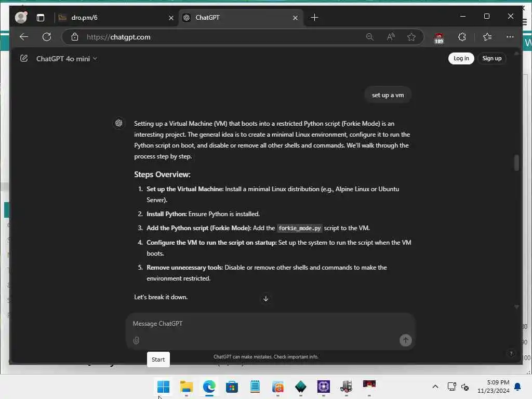This screenshot has width=532, height=399.
Task: Open a new browser tab
Action: (314, 18)
